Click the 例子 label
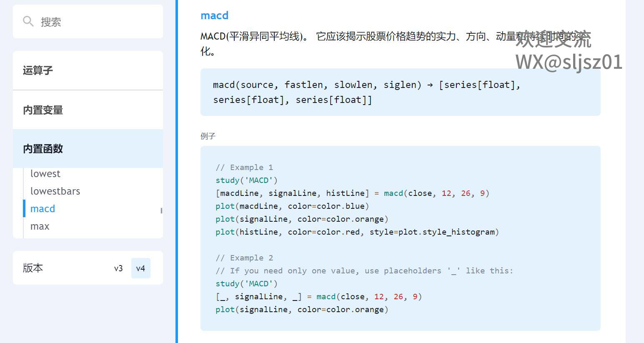644x343 pixels. click(208, 136)
